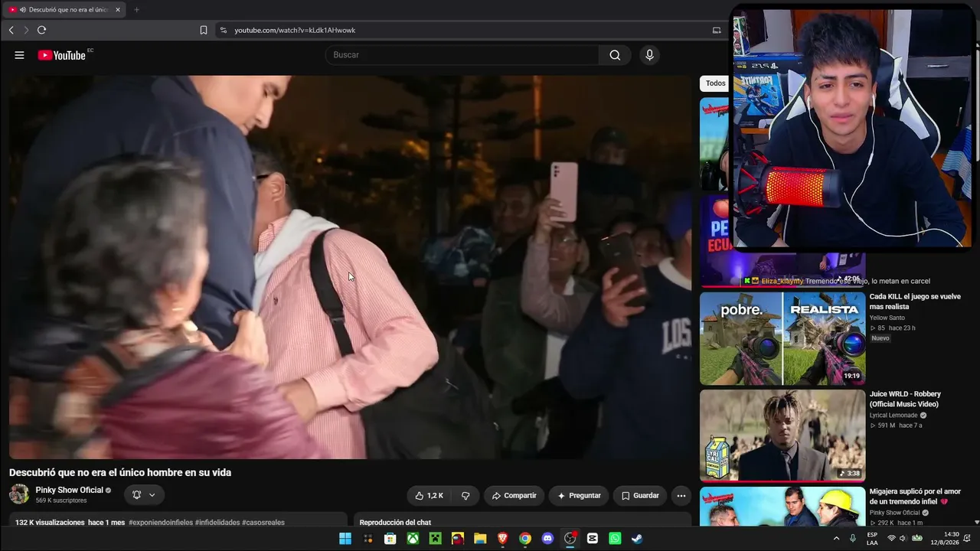Launch Minecraft from the taskbar
This screenshot has width=980, height=551.
(435, 539)
